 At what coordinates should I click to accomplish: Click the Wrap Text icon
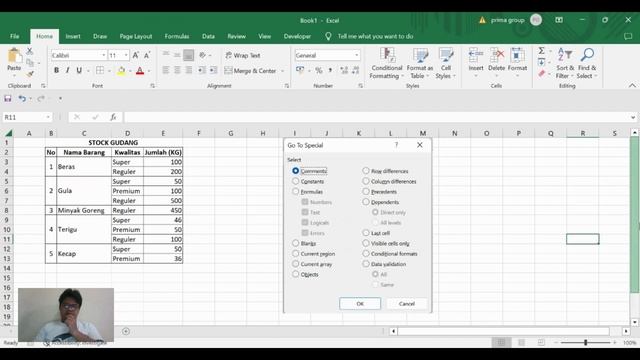tap(229, 55)
